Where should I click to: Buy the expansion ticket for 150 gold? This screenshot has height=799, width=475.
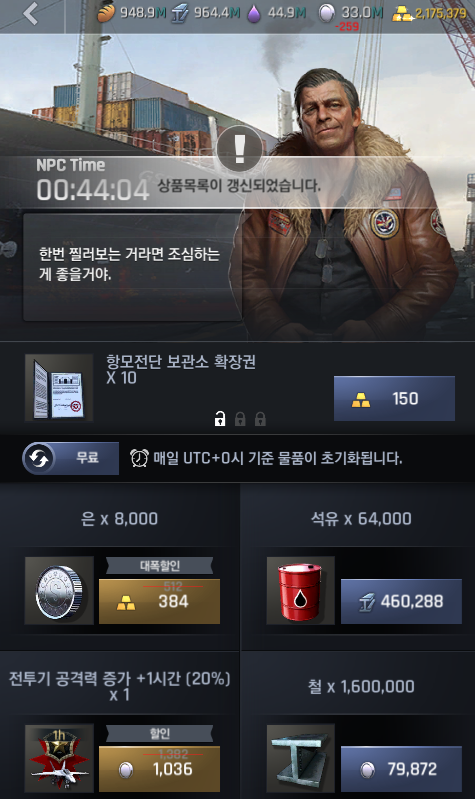coord(394,398)
